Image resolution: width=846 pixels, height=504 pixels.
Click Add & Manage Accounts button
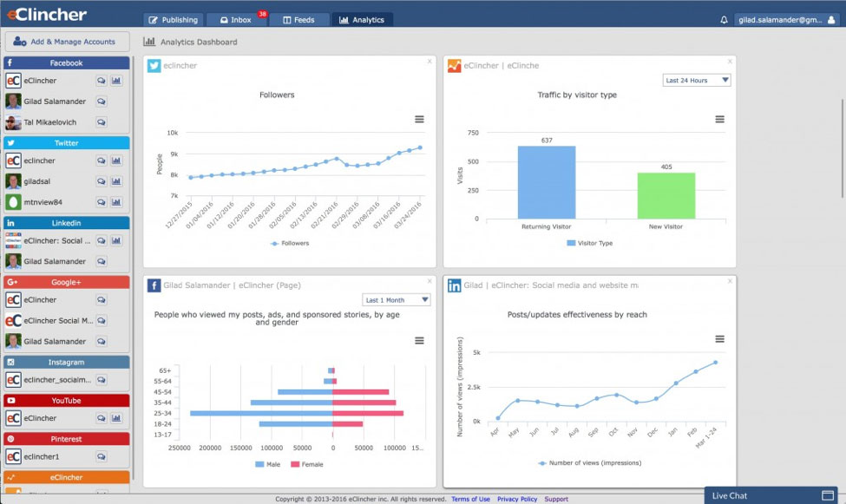(67, 42)
